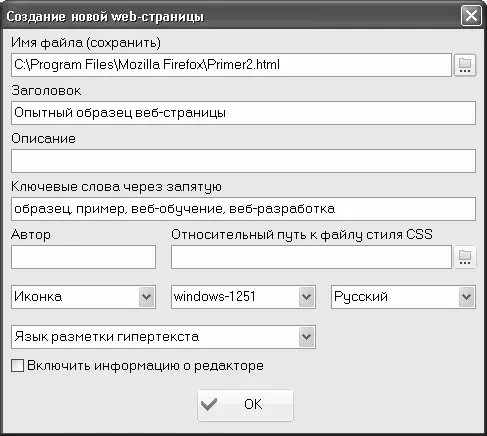Select the Иконка combo box text
487x436 pixels.
tap(38, 297)
